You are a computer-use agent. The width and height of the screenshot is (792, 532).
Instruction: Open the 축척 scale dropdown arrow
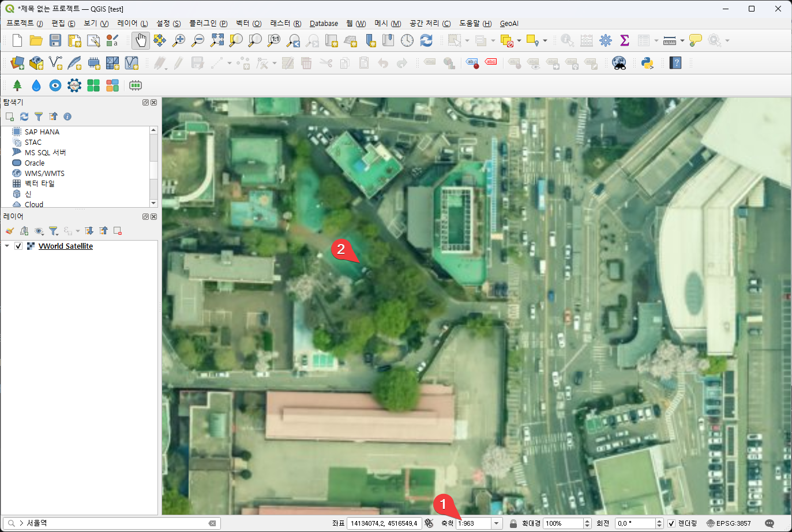point(496,523)
